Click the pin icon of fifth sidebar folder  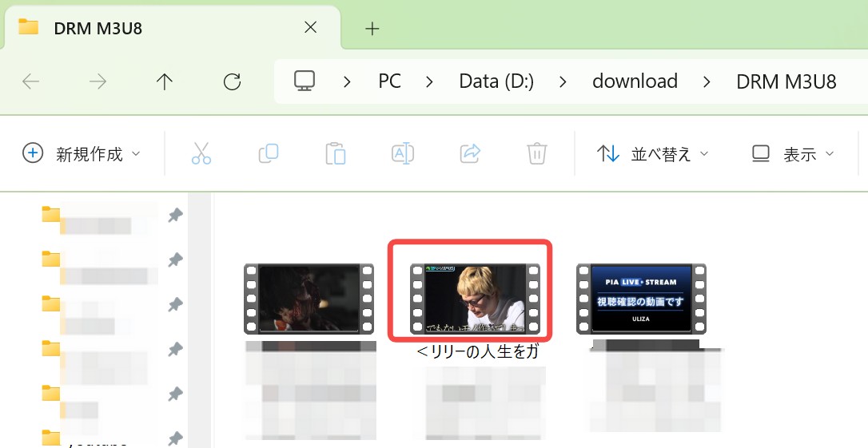pos(176,394)
